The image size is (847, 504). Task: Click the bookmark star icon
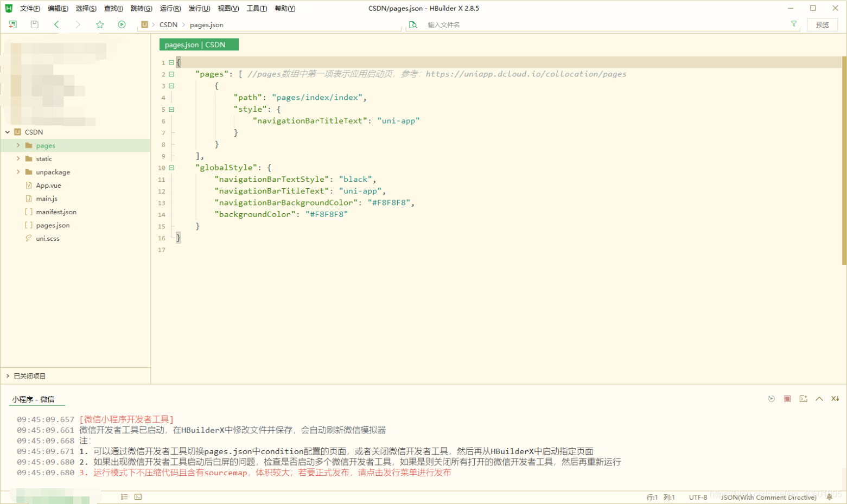click(100, 24)
